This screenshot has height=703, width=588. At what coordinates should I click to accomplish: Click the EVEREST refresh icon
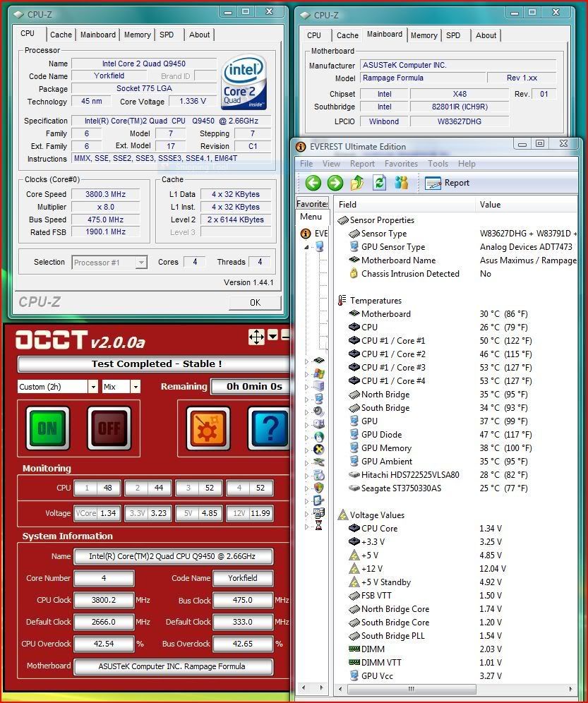pyautogui.click(x=380, y=183)
